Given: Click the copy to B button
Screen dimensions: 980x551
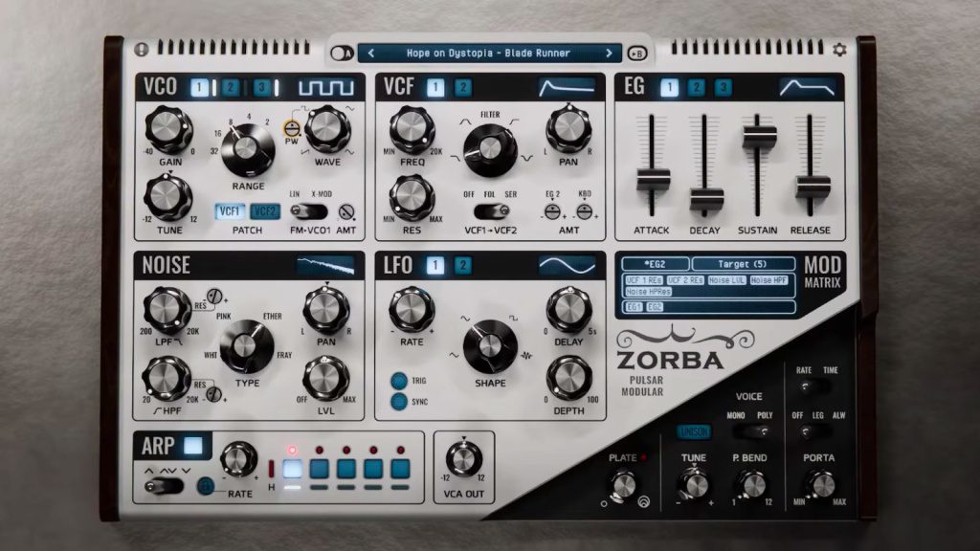Looking at the screenshot, I should point(636,54).
